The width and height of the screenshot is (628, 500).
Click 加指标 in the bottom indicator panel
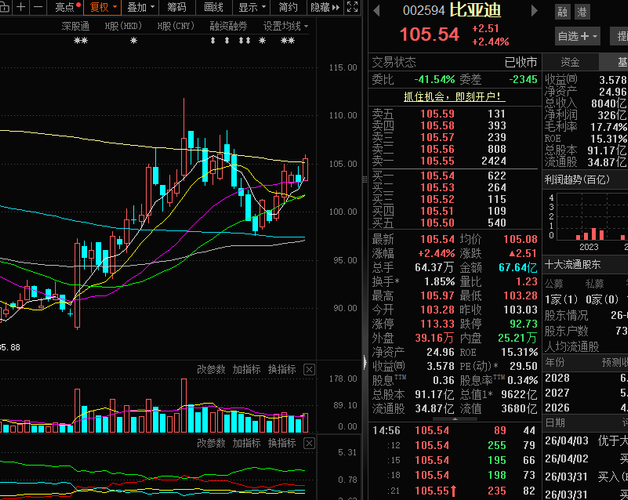(247, 443)
